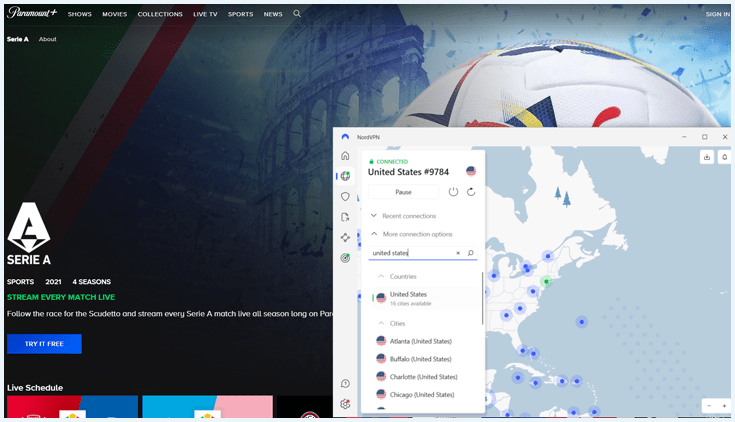Image resolution: width=735 pixels, height=422 pixels.
Task: Click the Pause button in NordVPN
Action: 403,192
